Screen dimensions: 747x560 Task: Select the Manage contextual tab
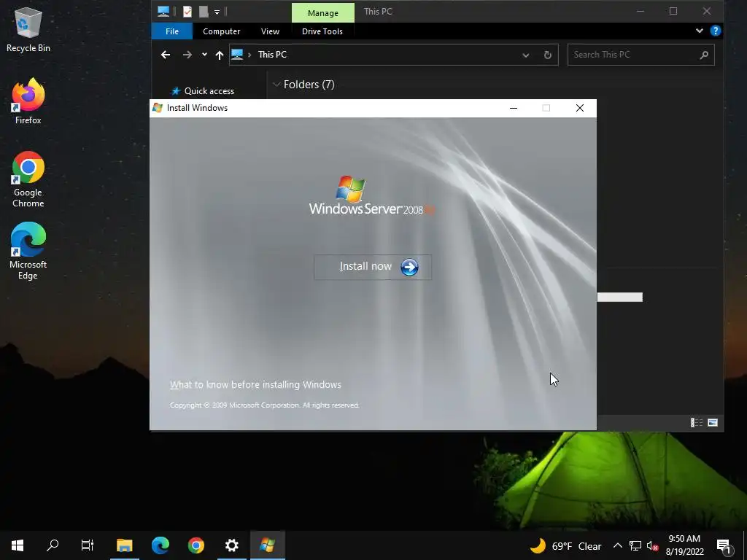(323, 13)
